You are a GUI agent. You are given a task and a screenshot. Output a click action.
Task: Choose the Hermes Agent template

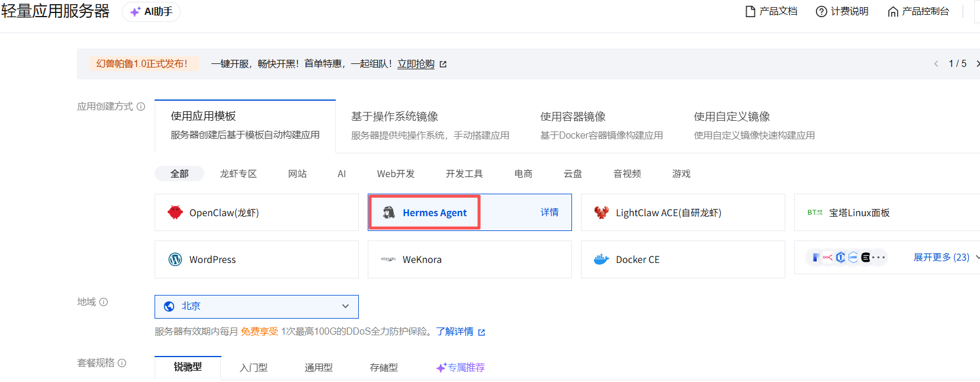470,212
